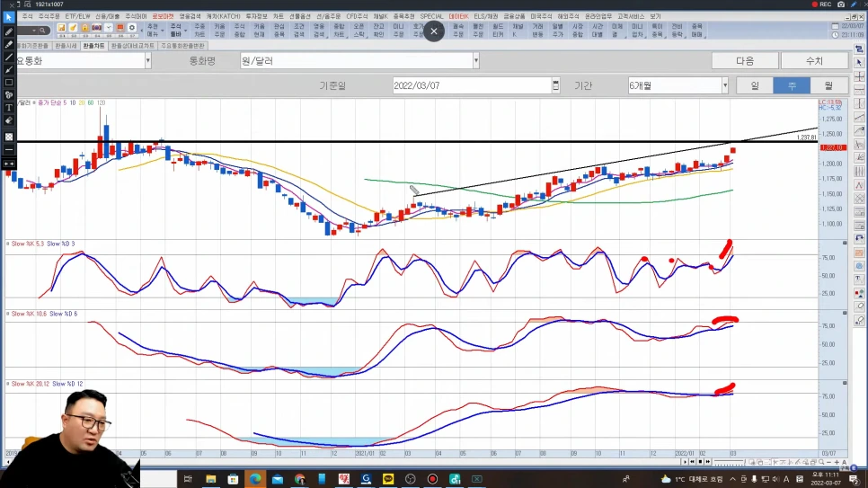Image resolution: width=868 pixels, height=488 pixels.
Task: Click the A auto-scale icon
Action: click(844, 462)
